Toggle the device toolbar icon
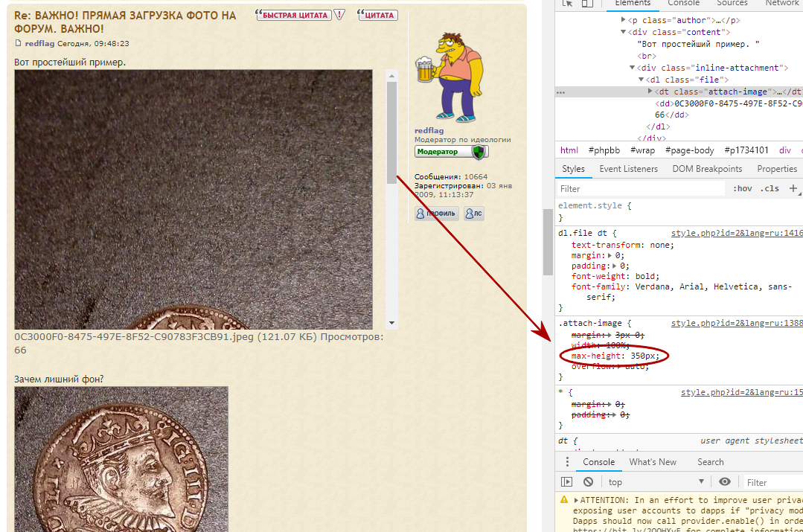803x532 pixels. (587, 3)
